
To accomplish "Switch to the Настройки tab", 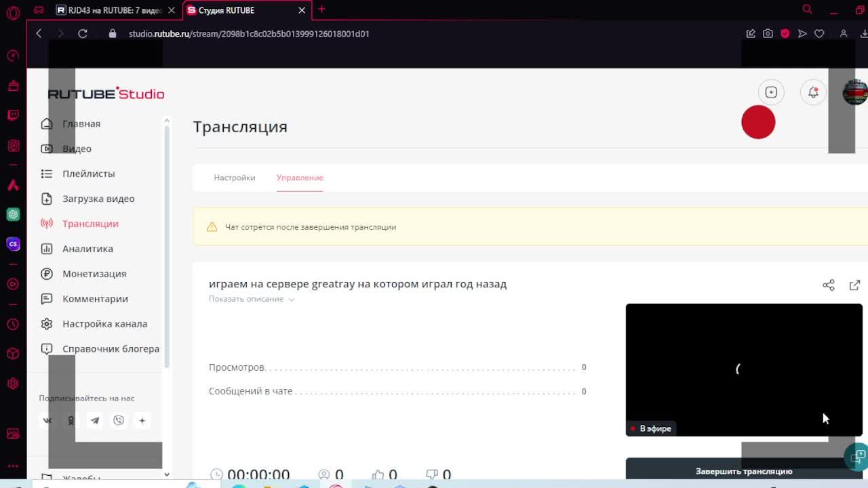I will [x=235, y=178].
